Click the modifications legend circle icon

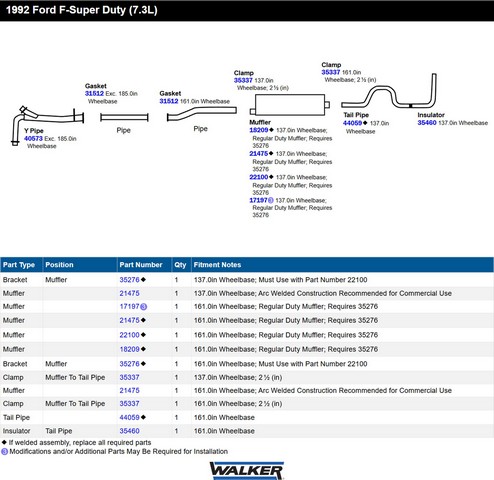(x=4, y=452)
